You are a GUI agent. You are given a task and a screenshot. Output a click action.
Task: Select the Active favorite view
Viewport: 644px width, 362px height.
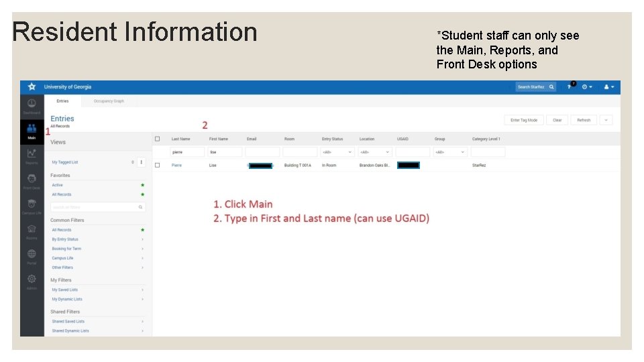pos(58,185)
